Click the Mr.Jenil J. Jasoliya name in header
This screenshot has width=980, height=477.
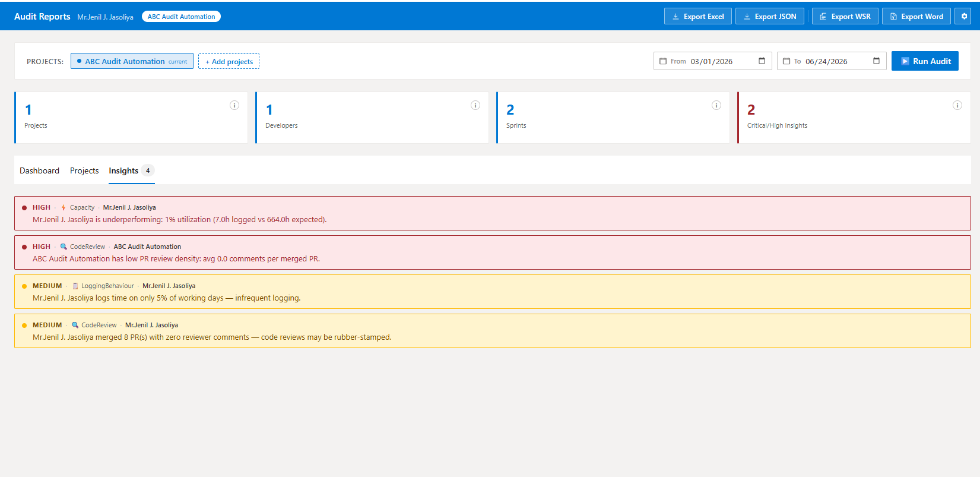[x=105, y=17]
